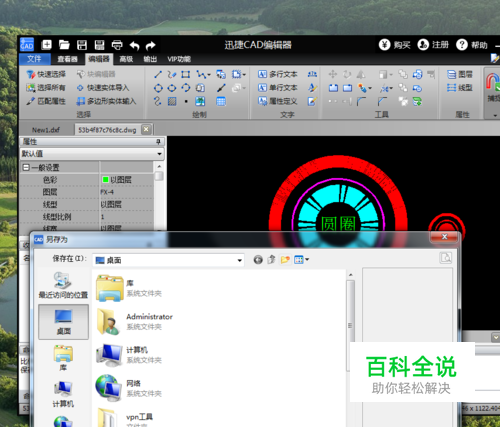The height and width of the screenshot is (427, 500).
Task: Open Attribute Definition tool
Action: pyautogui.click(x=277, y=101)
